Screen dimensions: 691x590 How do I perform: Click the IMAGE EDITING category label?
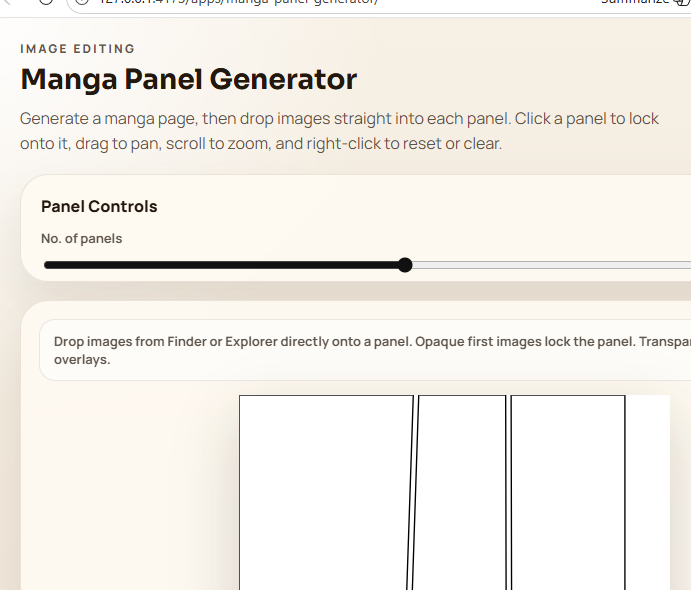click(x=77, y=49)
